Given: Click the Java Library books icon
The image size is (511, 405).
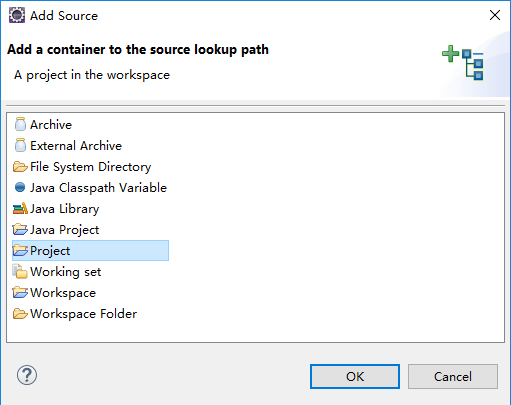Looking at the screenshot, I should point(20,209).
